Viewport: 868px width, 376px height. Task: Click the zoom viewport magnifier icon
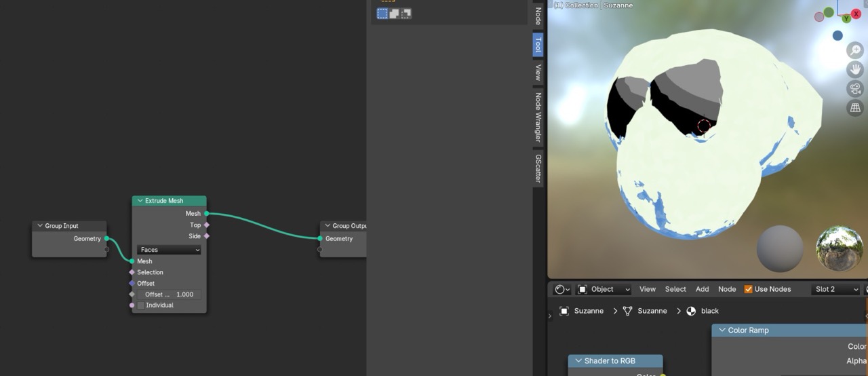point(855,50)
